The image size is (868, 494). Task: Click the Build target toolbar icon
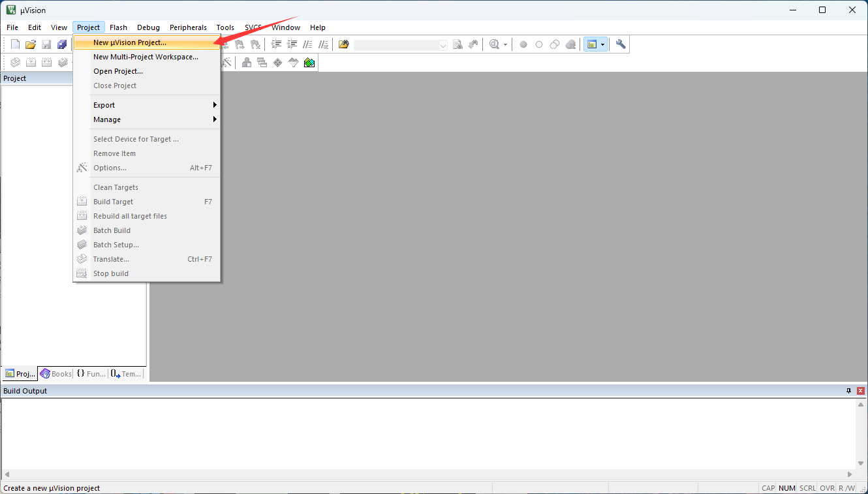(31, 62)
